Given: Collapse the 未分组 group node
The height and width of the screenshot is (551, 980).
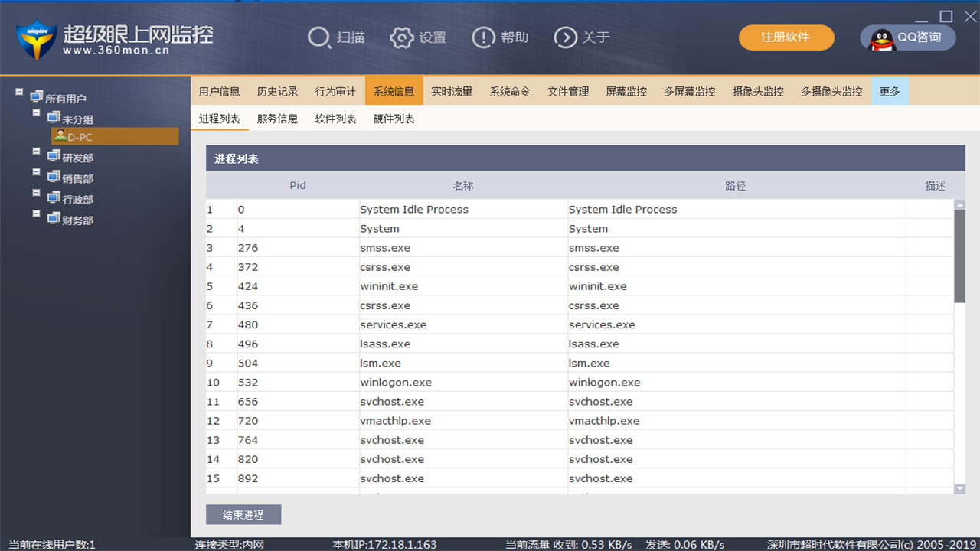Looking at the screenshot, I should coord(35,113).
